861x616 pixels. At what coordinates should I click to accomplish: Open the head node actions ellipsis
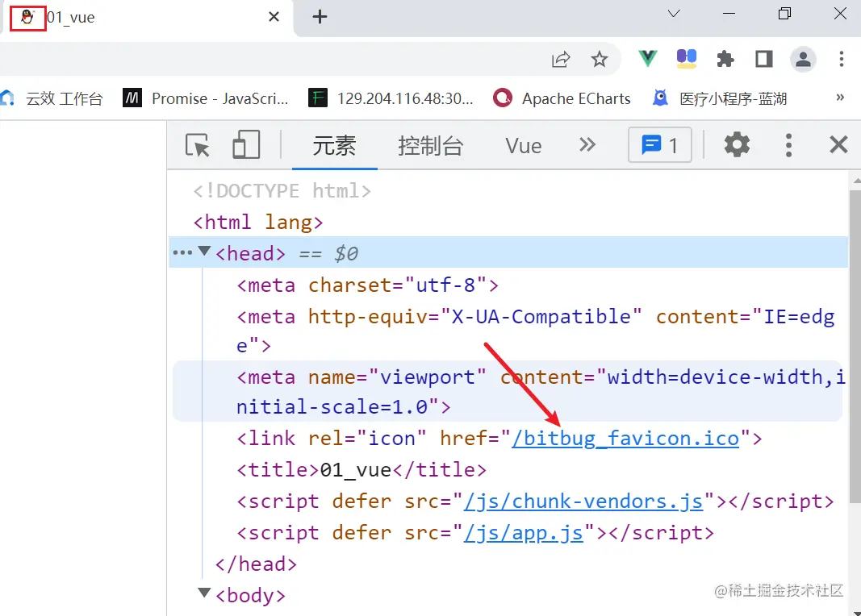182,253
